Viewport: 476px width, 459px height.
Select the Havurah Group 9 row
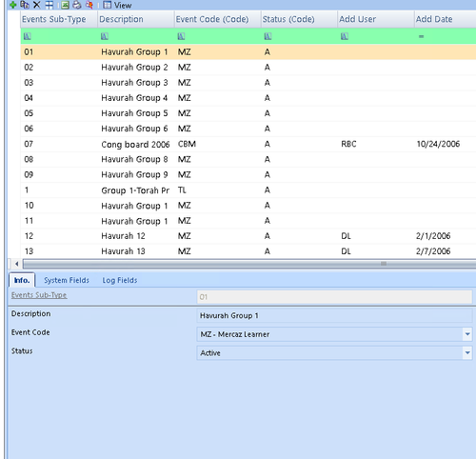[x=248, y=174]
